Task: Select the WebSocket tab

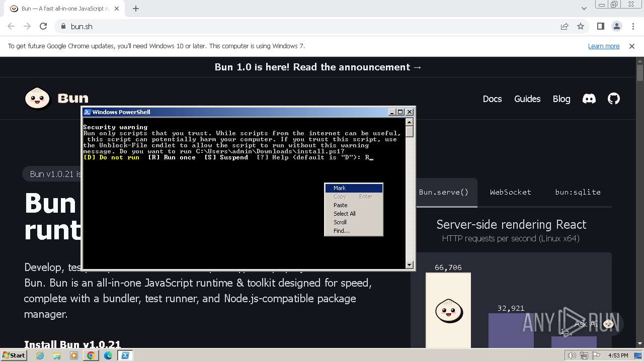Action: pyautogui.click(x=511, y=192)
